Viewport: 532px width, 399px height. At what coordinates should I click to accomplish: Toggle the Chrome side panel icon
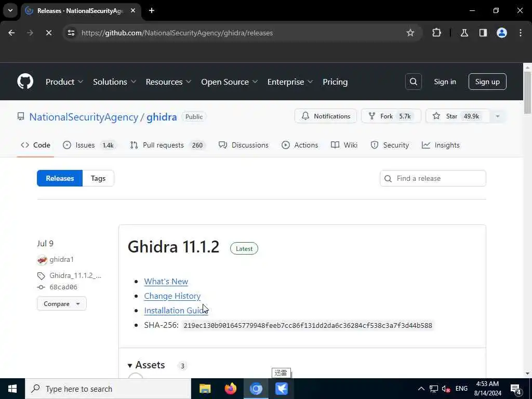483,33
